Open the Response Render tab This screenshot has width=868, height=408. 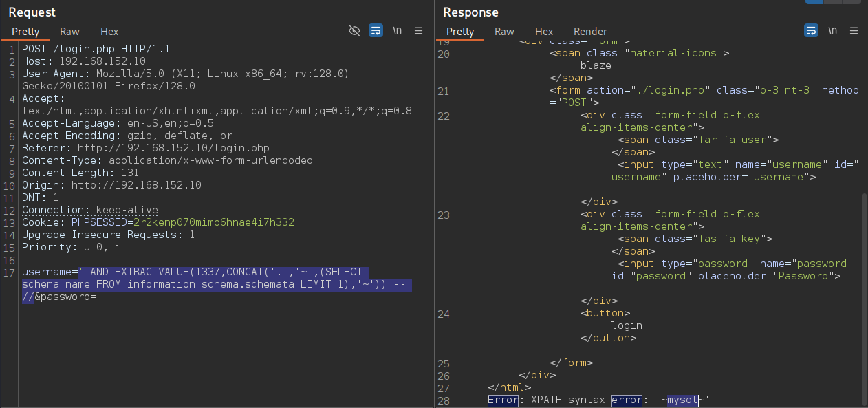coord(590,32)
